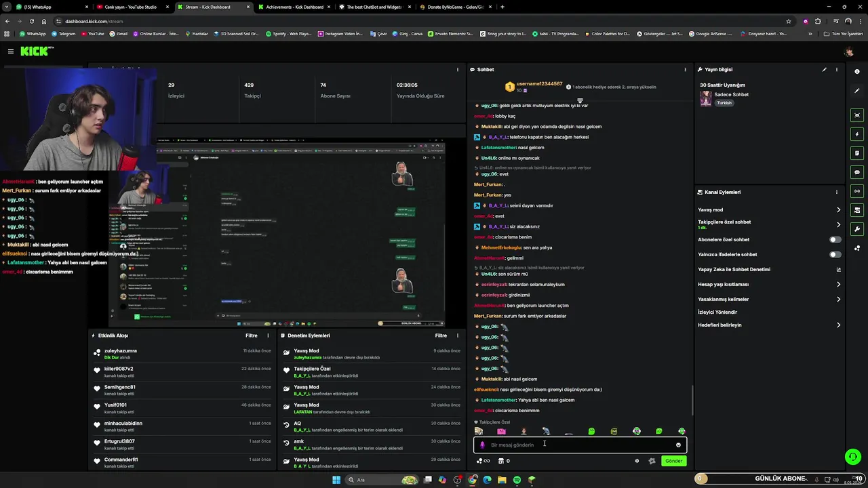868x488 pixels.
Task: Open Spotify from the Windows taskbar
Action: (517, 480)
